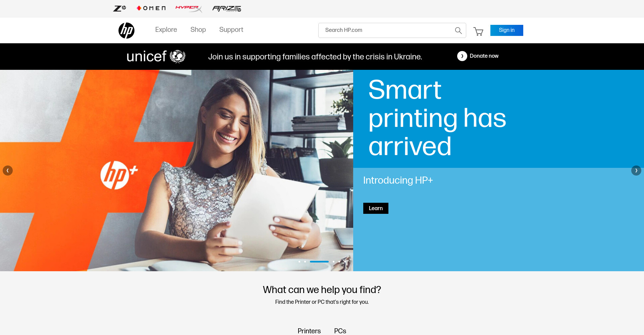Open the HyperX brand logo
This screenshot has height=335, width=644.
coord(189,8)
